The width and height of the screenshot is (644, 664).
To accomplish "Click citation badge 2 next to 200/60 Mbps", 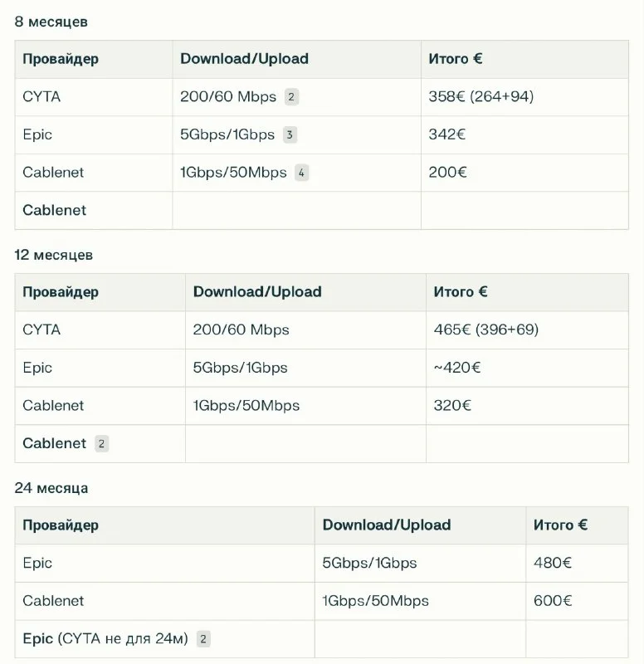I will click(x=291, y=97).
